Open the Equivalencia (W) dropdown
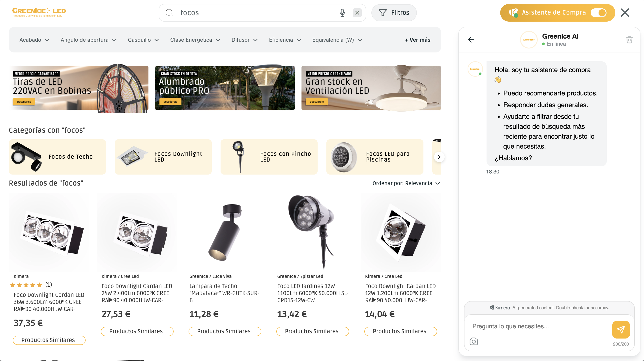 337,40
